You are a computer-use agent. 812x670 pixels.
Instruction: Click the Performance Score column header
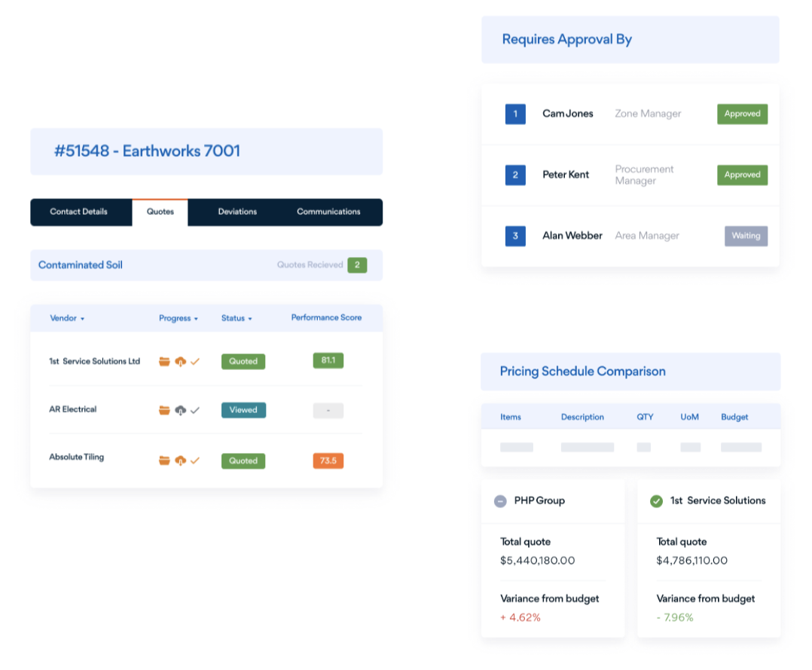(x=326, y=317)
